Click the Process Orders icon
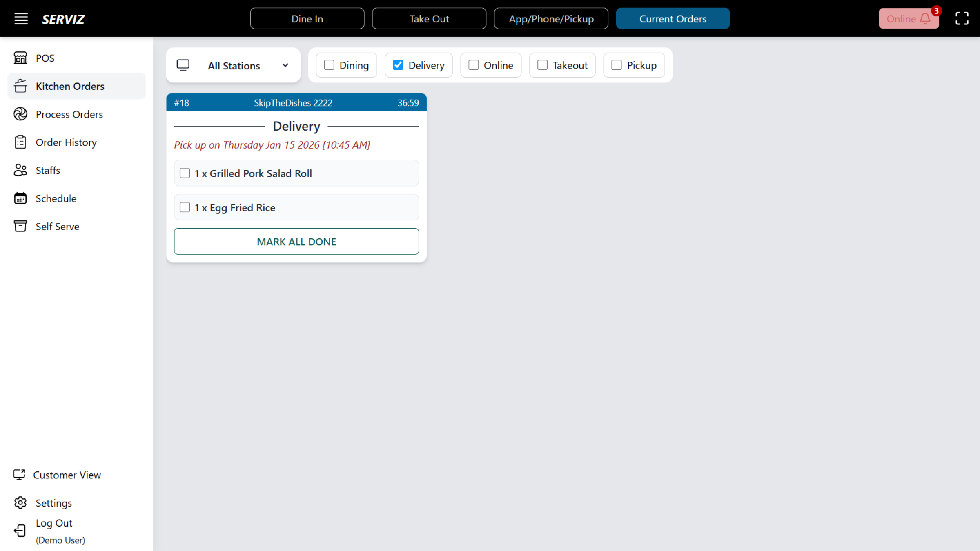 tap(20, 114)
